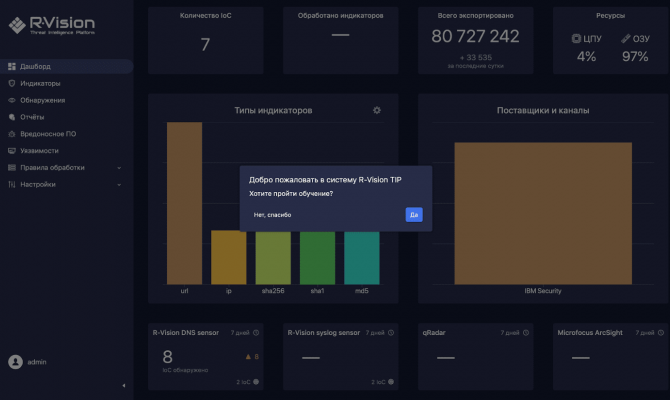Click the 4% CPU usage value
The image size is (670, 400).
(586, 56)
